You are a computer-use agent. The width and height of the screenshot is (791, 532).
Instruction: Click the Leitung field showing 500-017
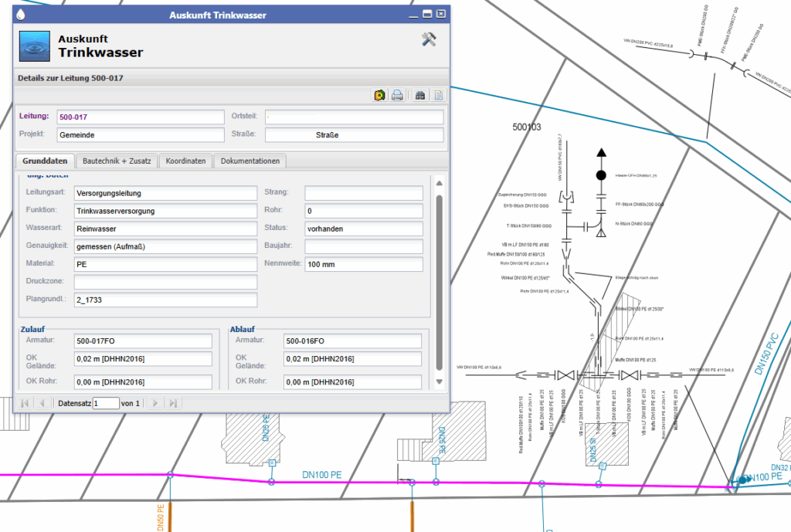141,117
